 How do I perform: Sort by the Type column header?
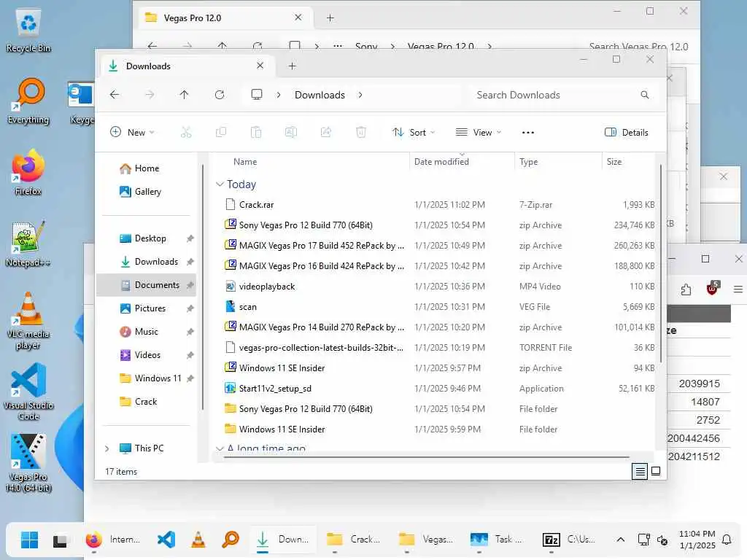pos(528,162)
